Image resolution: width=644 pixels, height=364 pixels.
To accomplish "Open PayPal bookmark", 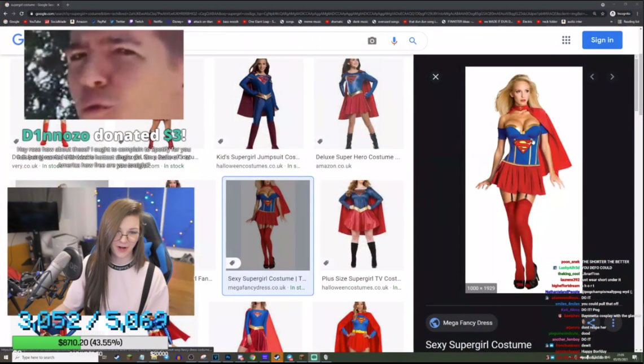I will pyautogui.click(x=99, y=21).
